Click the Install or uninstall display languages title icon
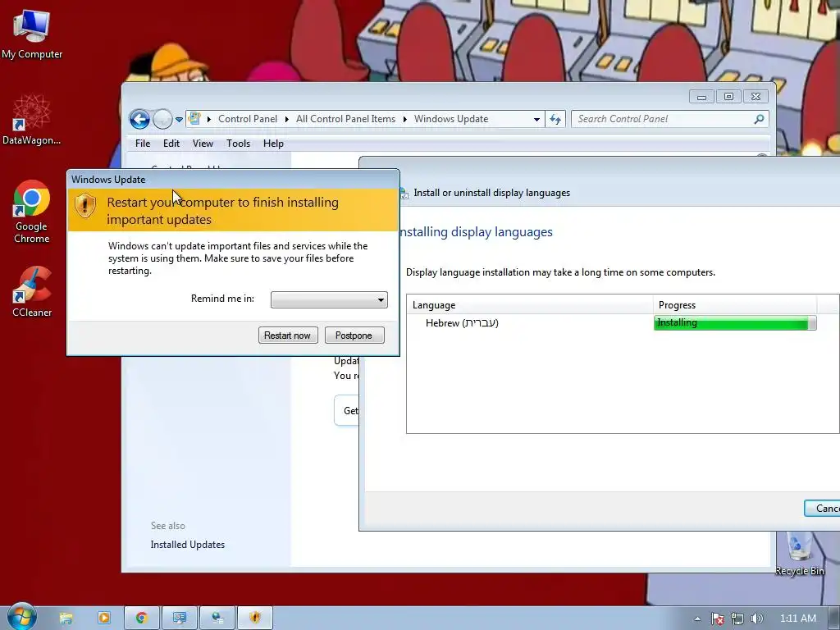The width and height of the screenshot is (840, 630). (404, 194)
